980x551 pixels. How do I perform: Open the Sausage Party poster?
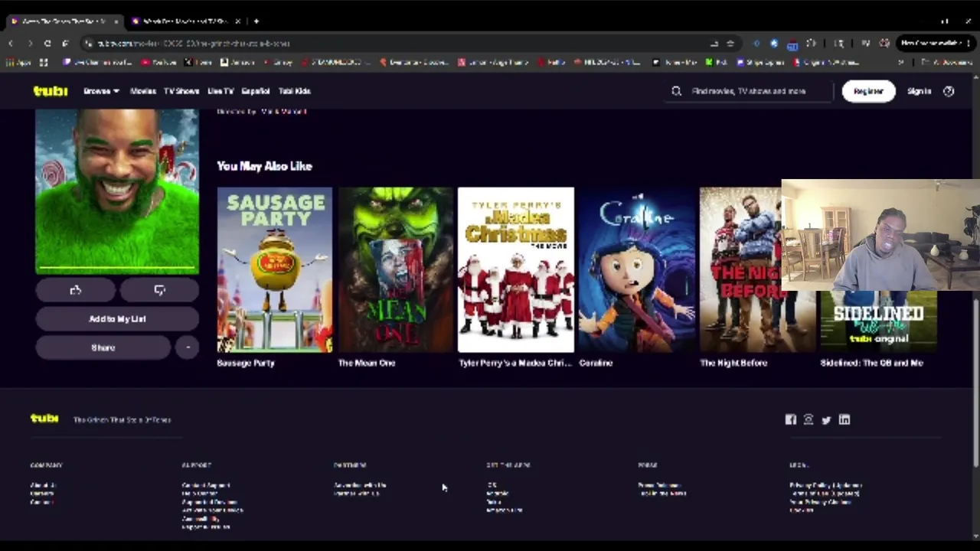[275, 269]
